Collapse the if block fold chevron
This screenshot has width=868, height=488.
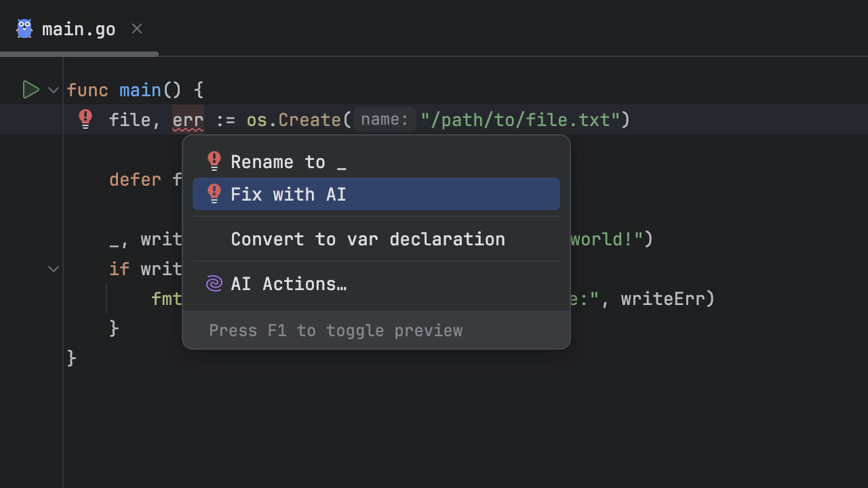[54, 269]
